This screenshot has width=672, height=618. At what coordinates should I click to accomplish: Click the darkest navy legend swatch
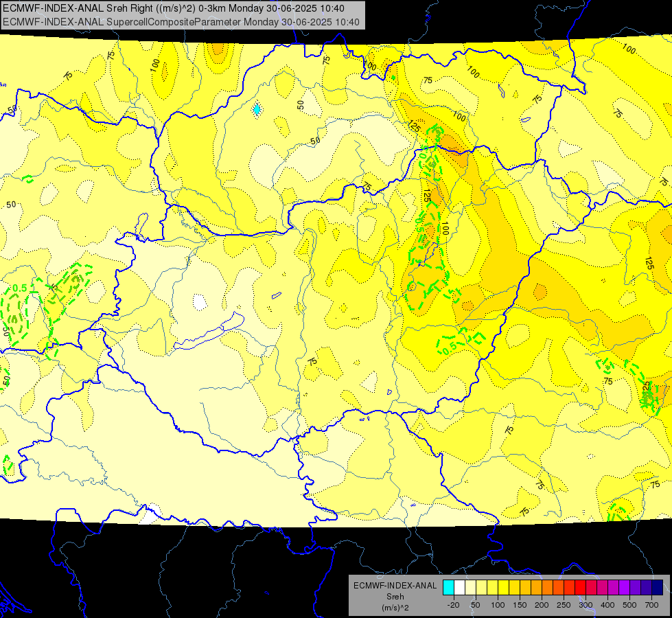[658, 588]
